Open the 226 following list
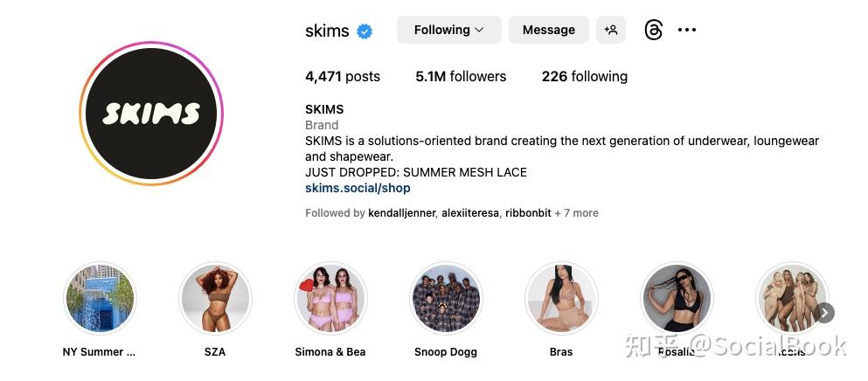 (x=584, y=76)
